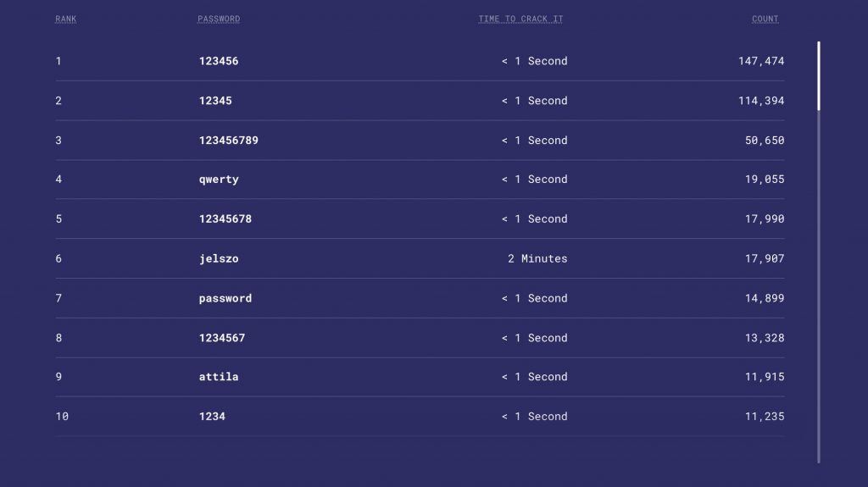Select the 12345 password entry
The width and height of the screenshot is (868, 487).
pyautogui.click(x=215, y=101)
